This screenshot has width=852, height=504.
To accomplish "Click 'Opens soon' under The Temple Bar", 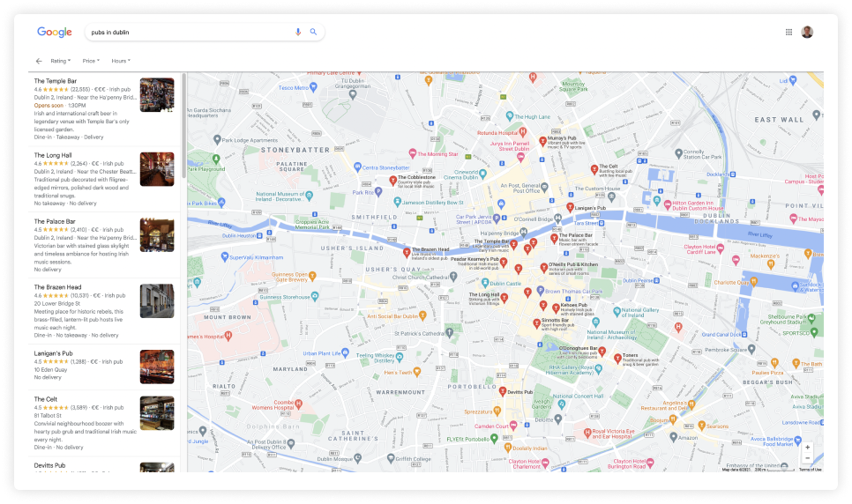I will pyautogui.click(x=49, y=106).
